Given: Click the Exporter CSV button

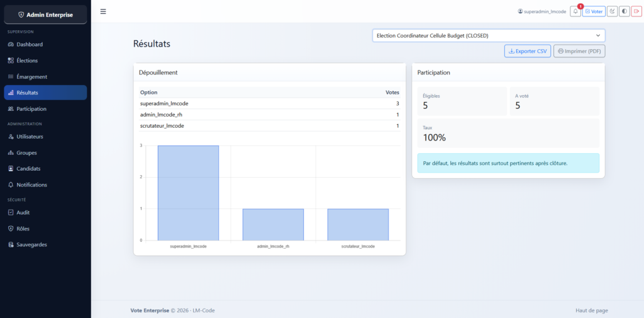Looking at the screenshot, I should [527, 51].
